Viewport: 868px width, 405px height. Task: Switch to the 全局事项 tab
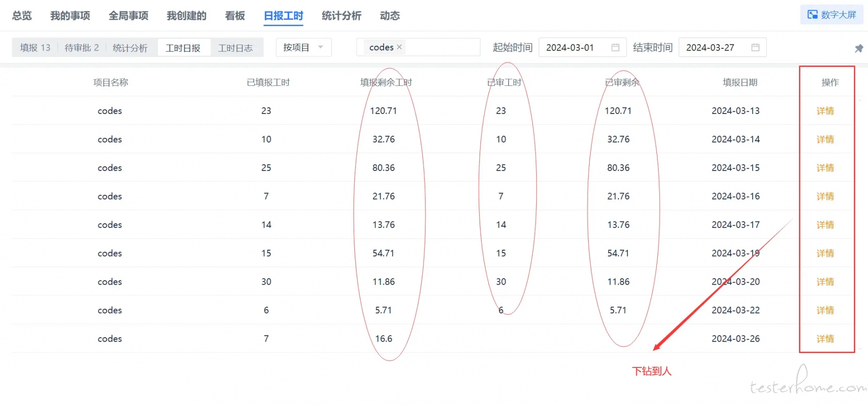pos(128,16)
